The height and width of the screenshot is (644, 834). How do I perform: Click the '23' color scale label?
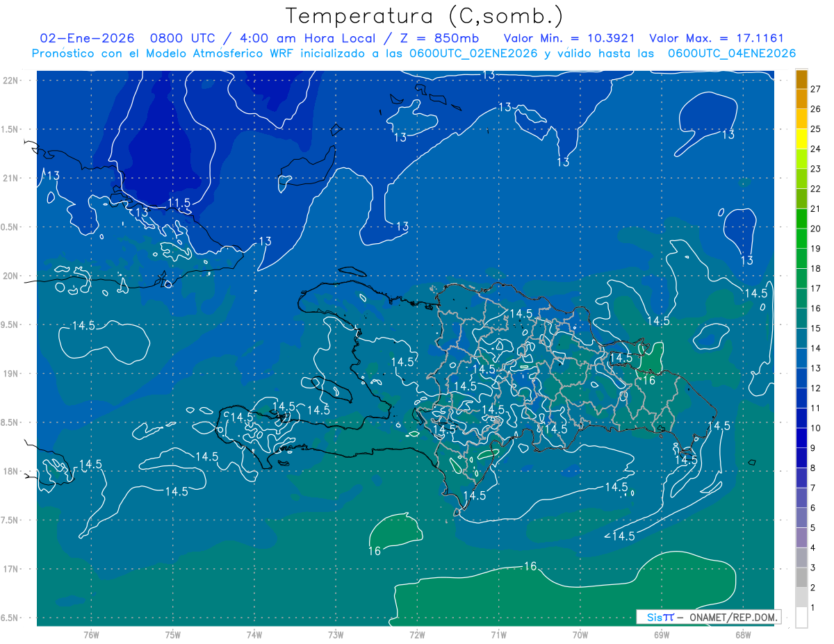pos(816,169)
